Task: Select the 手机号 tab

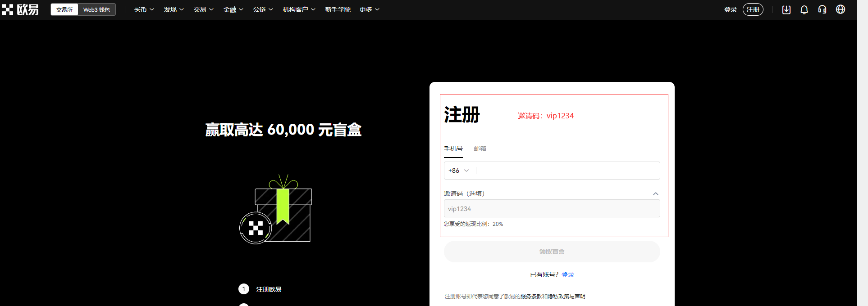Action: tap(453, 148)
